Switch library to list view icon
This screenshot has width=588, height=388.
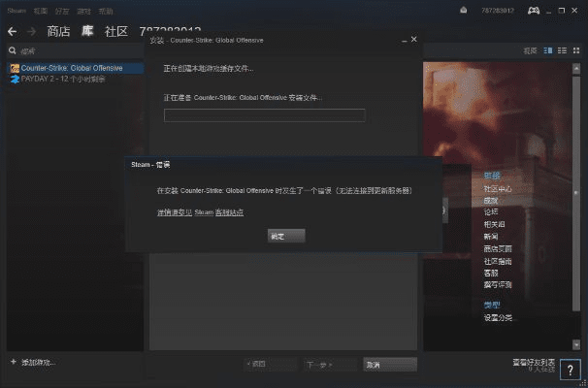tap(562, 50)
